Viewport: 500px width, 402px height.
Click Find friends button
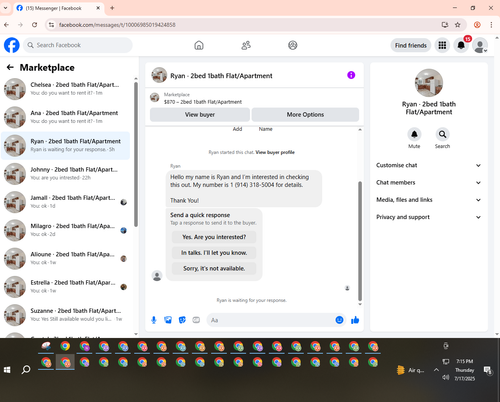coord(411,45)
